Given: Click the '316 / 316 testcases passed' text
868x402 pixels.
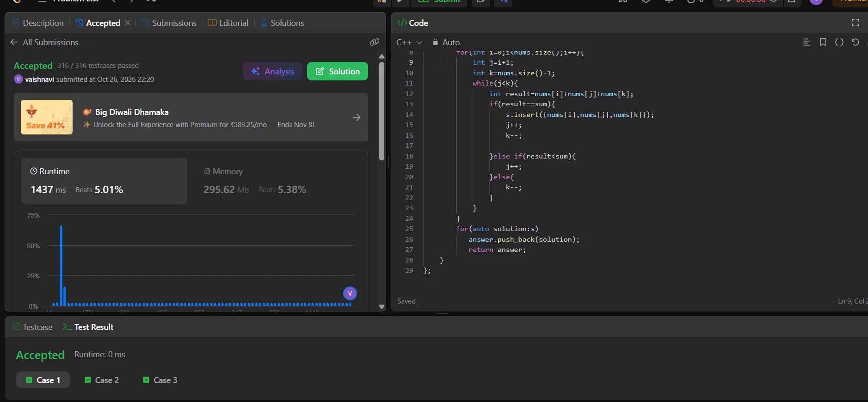Looking at the screenshot, I should tap(98, 66).
